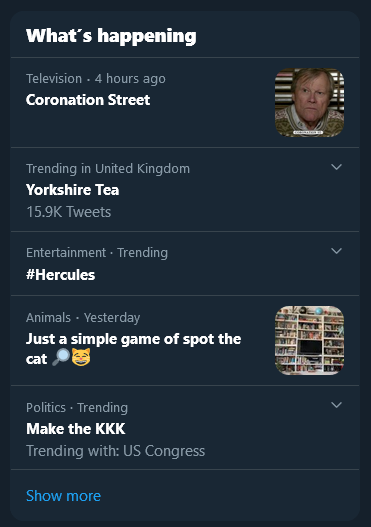Screen dimensions: 371x527
Task: Click the Trending in United Kingdom label
Action: [x=108, y=169]
